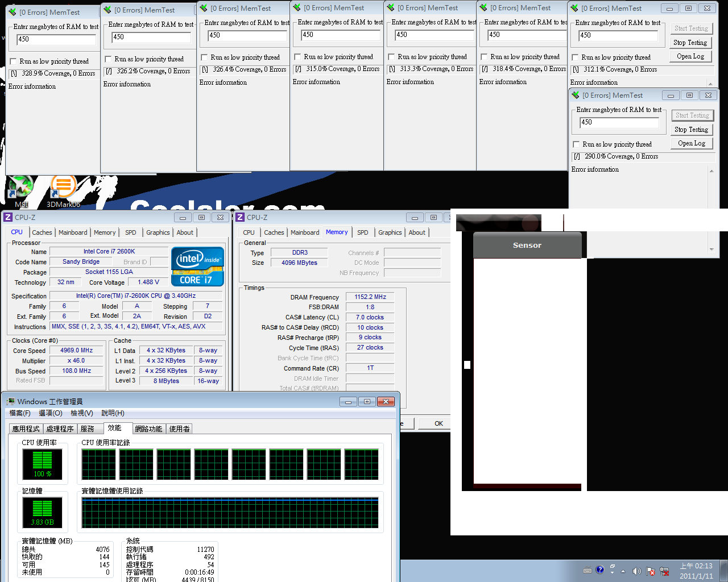
Task: Click the title icon of MemTest window at 326.4% coverage
Action: [x=203, y=8]
